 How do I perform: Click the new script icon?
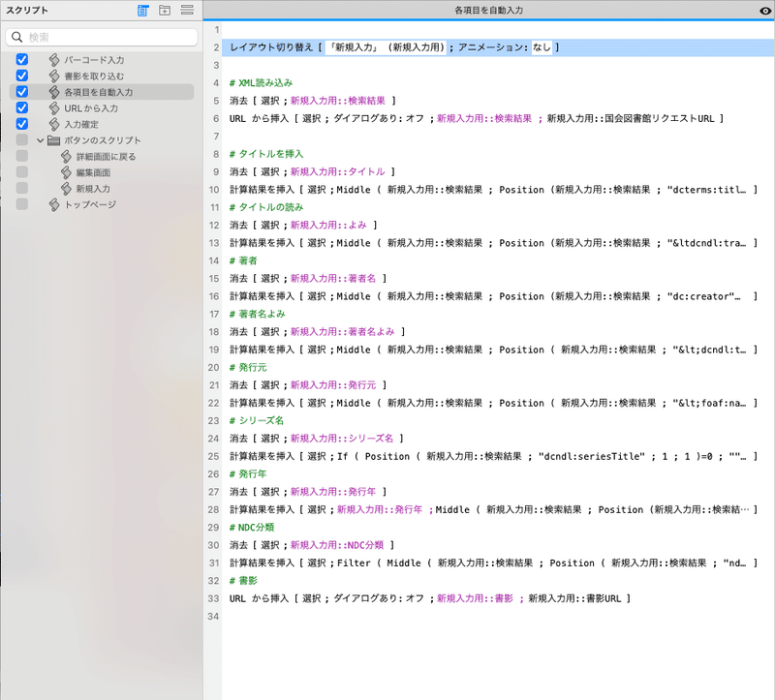(x=142, y=11)
